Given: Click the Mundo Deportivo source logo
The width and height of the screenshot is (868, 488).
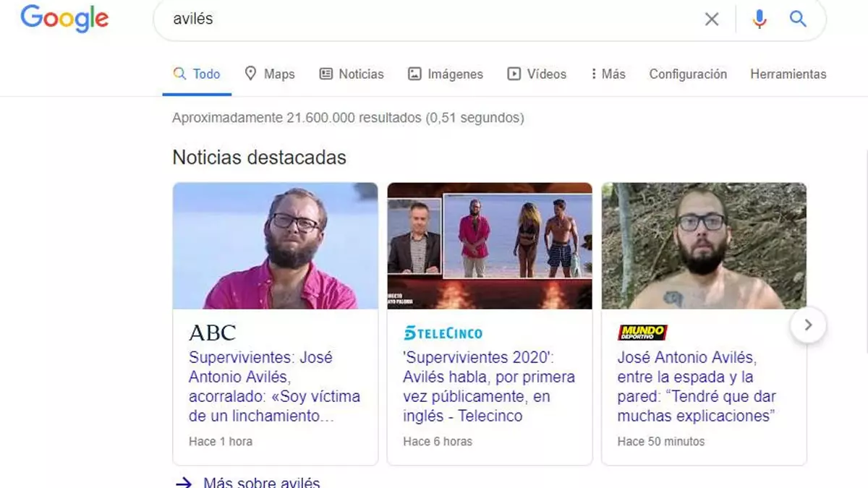Looking at the screenshot, I should click(642, 333).
